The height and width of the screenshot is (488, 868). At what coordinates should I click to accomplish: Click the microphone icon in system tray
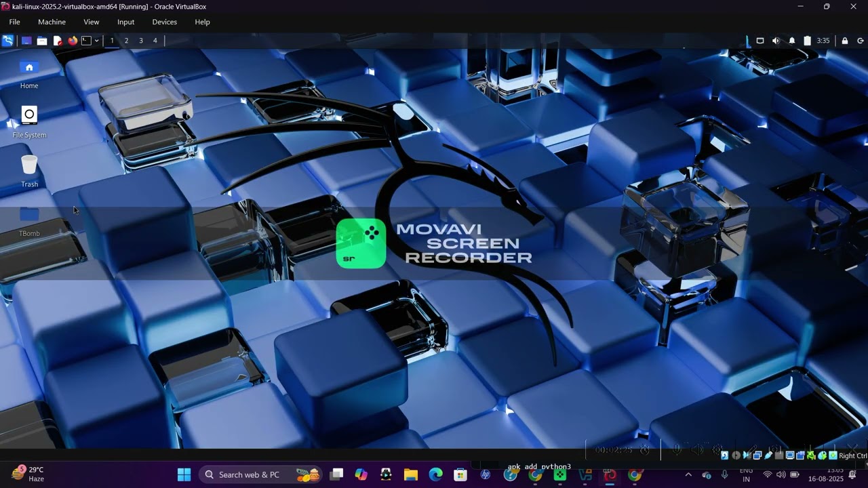pyautogui.click(x=724, y=474)
